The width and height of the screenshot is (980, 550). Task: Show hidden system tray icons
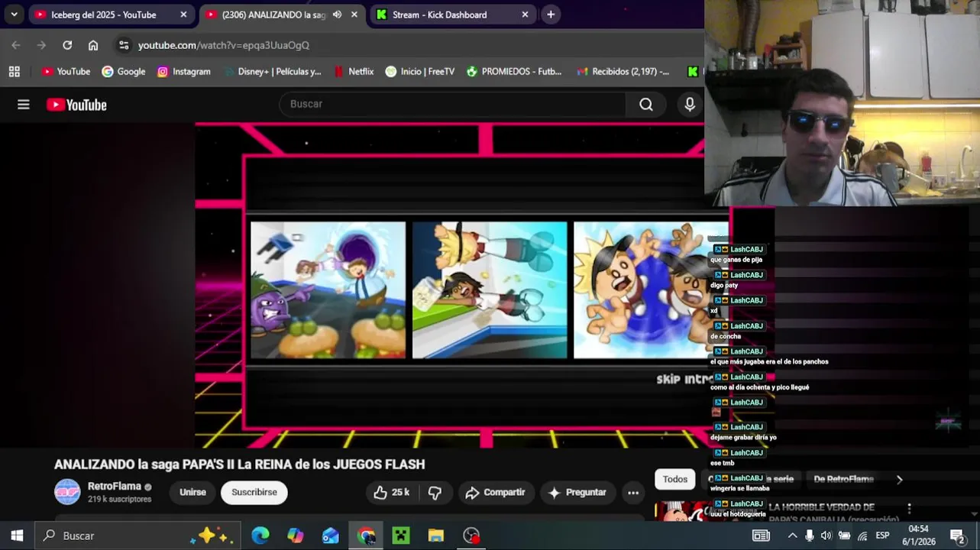(792, 535)
